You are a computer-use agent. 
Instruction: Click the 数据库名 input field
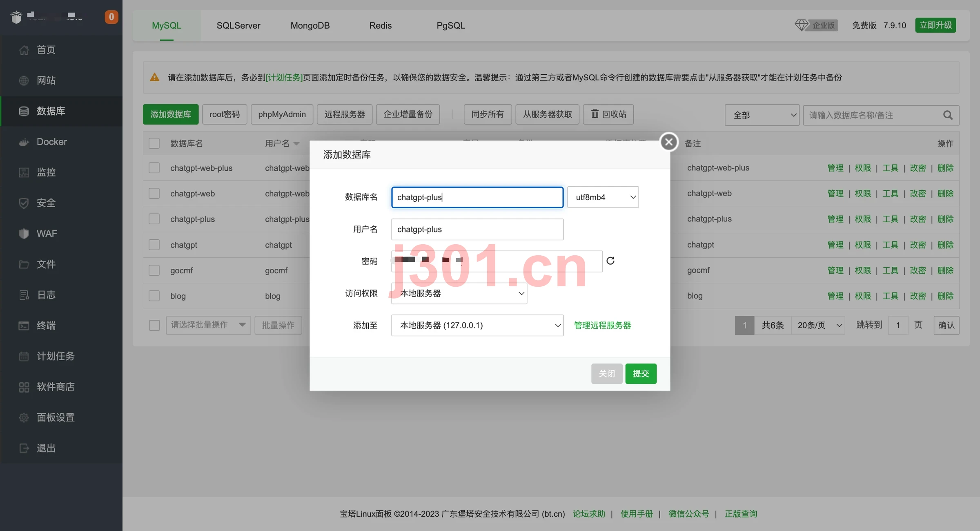click(x=477, y=197)
